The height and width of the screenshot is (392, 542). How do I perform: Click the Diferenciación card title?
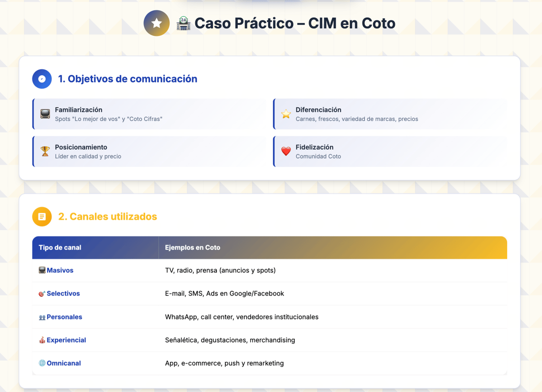click(318, 110)
